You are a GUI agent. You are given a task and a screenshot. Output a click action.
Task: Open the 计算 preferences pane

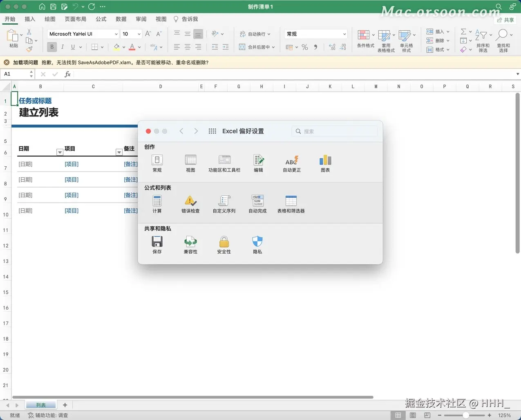pyautogui.click(x=157, y=204)
